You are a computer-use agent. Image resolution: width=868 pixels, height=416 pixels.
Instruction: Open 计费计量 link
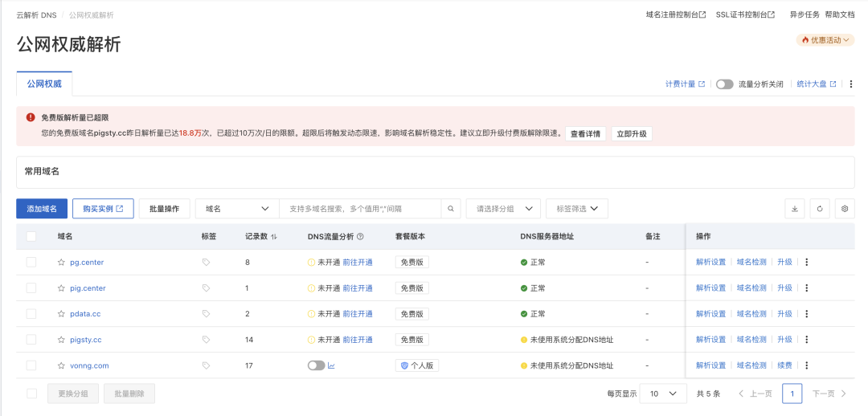(x=685, y=84)
